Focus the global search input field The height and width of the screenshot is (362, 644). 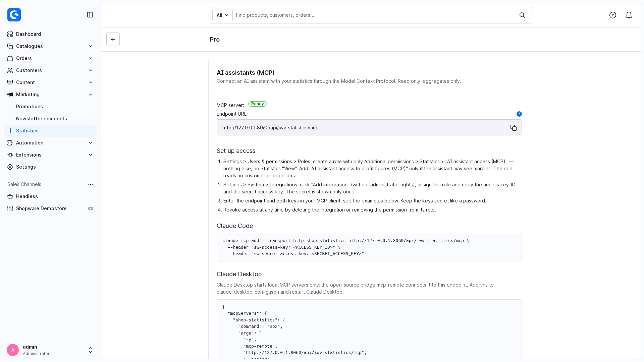pos(374,15)
